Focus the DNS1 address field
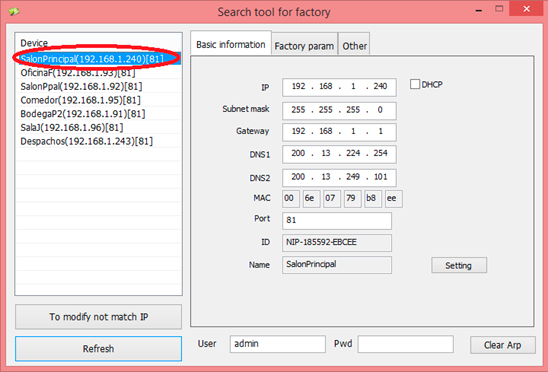 [x=339, y=154]
